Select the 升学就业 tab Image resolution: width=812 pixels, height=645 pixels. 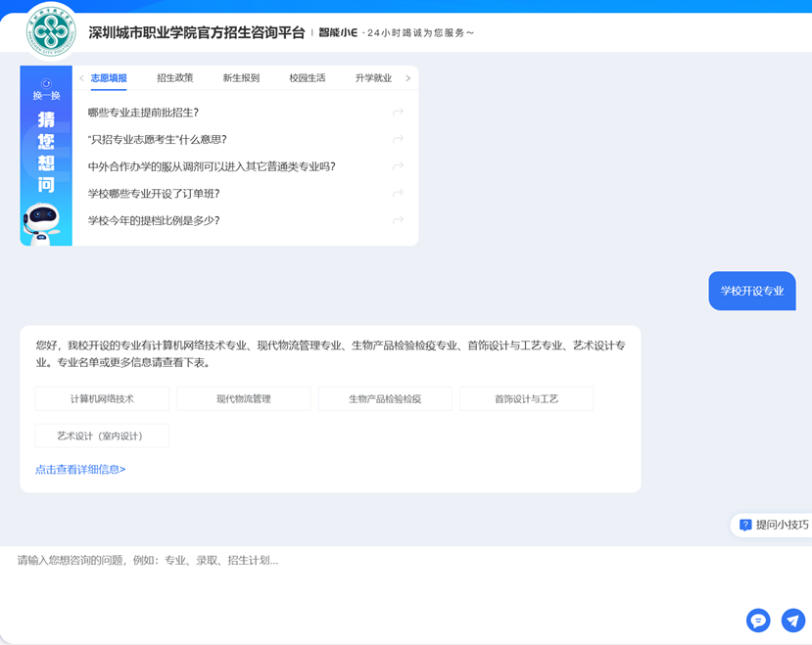pyautogui.click(x=373, y=78)
